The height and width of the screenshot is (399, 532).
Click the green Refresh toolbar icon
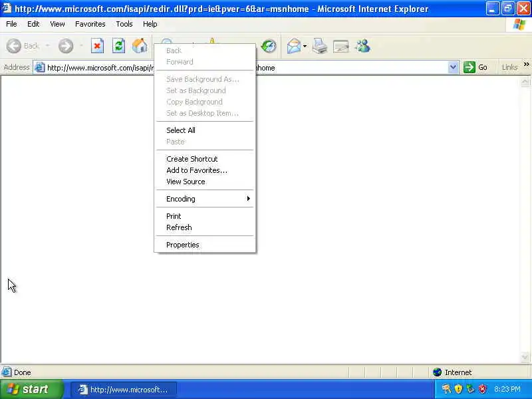(x=118, y=46)
